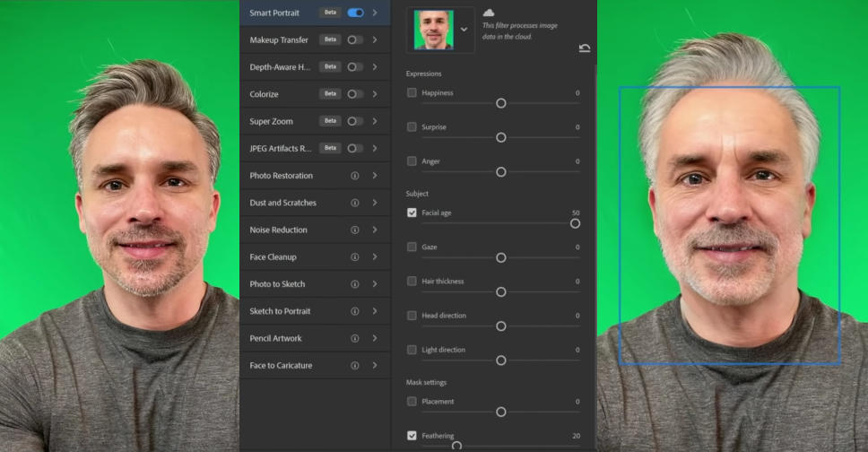Uncheck the Facial age checkbox
The height and width of the screenshot is (452, 868).
click(x=412, y=213)
